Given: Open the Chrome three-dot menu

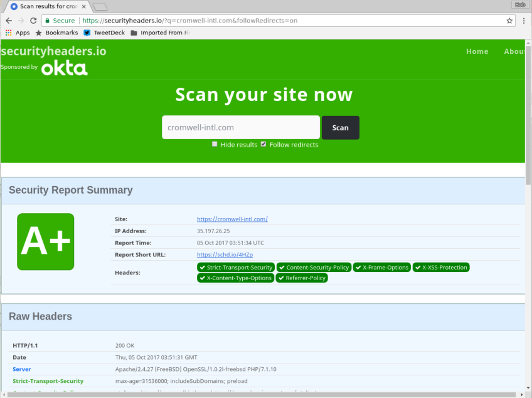Looking at the screenshot, I should coord(524,21).
